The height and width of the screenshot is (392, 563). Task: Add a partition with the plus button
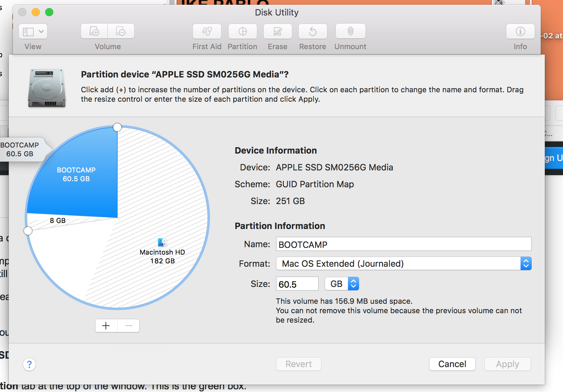point(106,326)
